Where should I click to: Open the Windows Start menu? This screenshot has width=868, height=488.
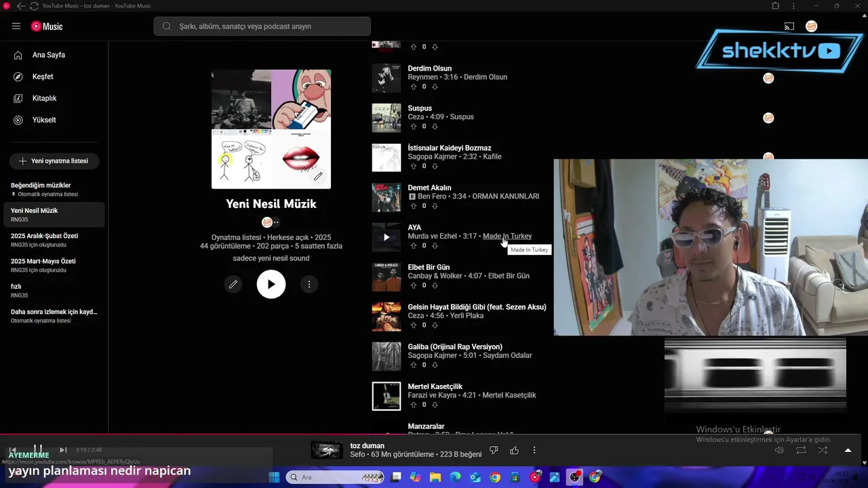274,477
